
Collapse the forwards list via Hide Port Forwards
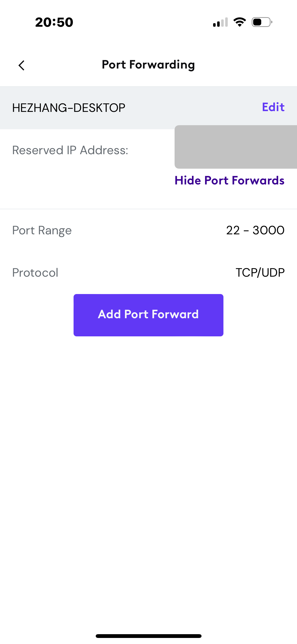pos(229,180)
